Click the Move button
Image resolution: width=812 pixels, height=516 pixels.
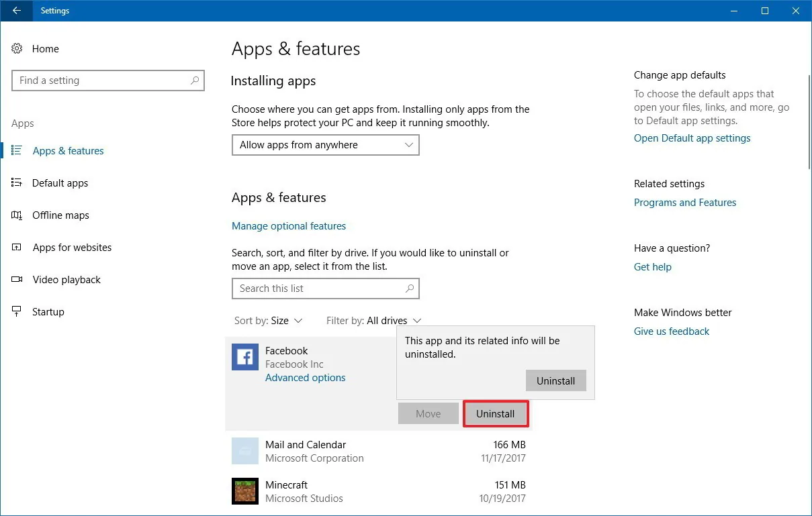coord(428,414)
